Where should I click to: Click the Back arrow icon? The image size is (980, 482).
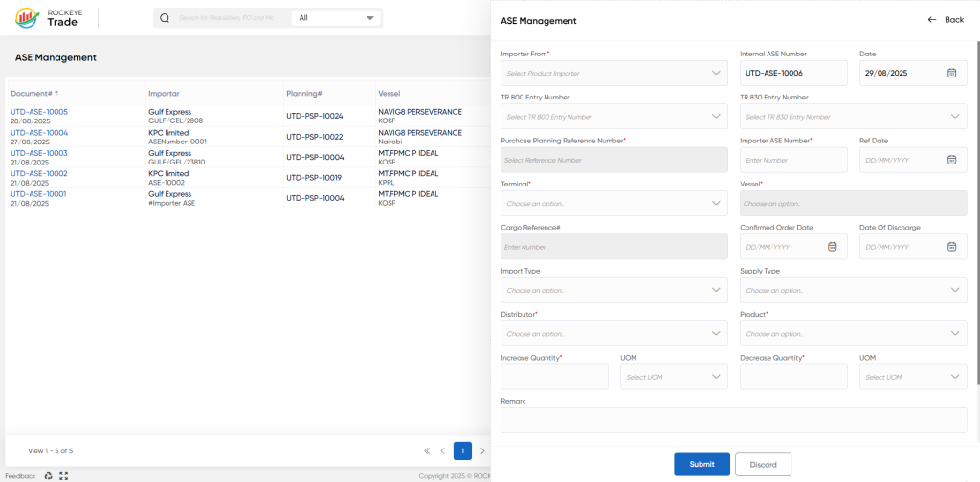click(932, 20)
